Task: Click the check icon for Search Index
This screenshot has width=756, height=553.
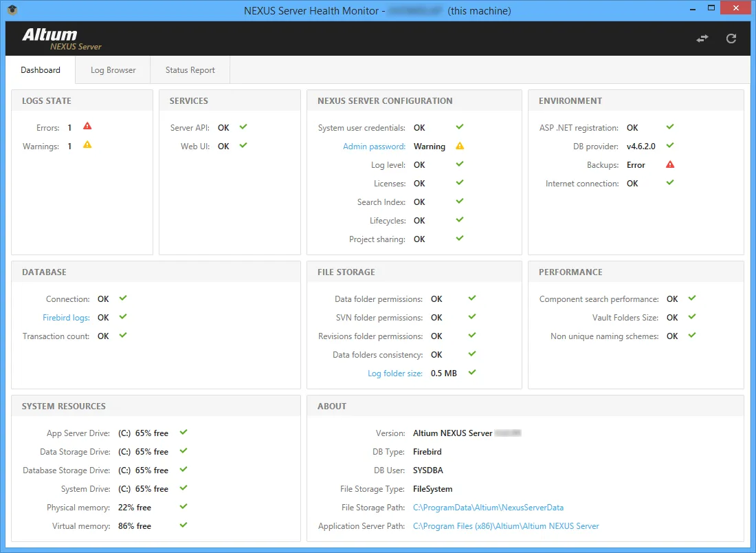Action: click(460, 202)
